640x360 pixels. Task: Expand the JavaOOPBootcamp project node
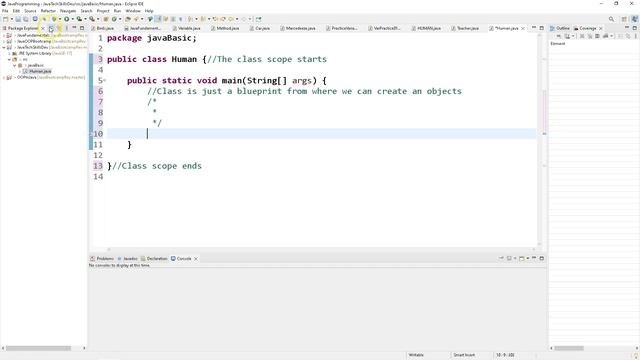pos(4,41)
